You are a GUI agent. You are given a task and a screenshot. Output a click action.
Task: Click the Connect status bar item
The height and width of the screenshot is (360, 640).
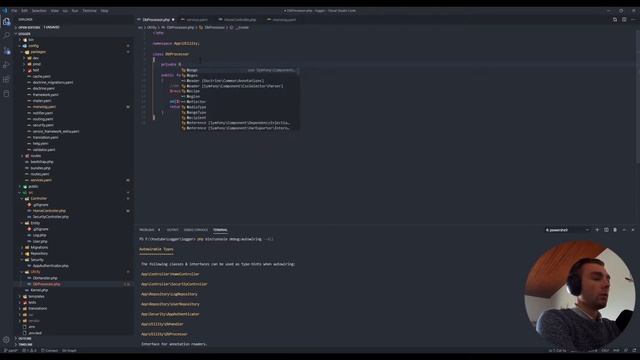tap(50, 350)
